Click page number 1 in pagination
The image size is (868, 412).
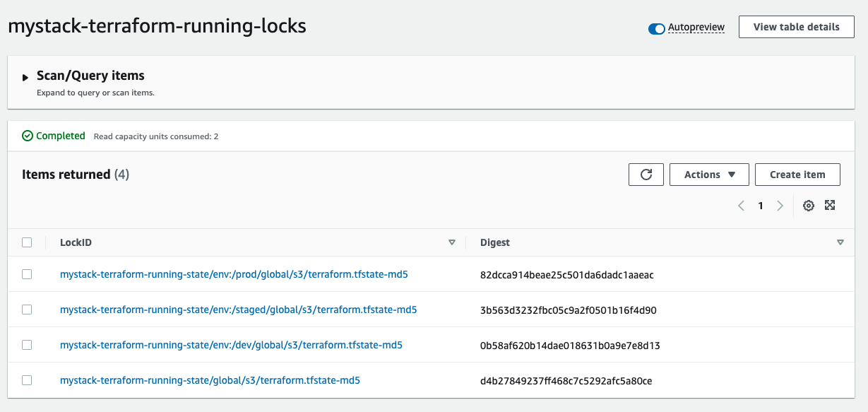click(x=761, y=206)
